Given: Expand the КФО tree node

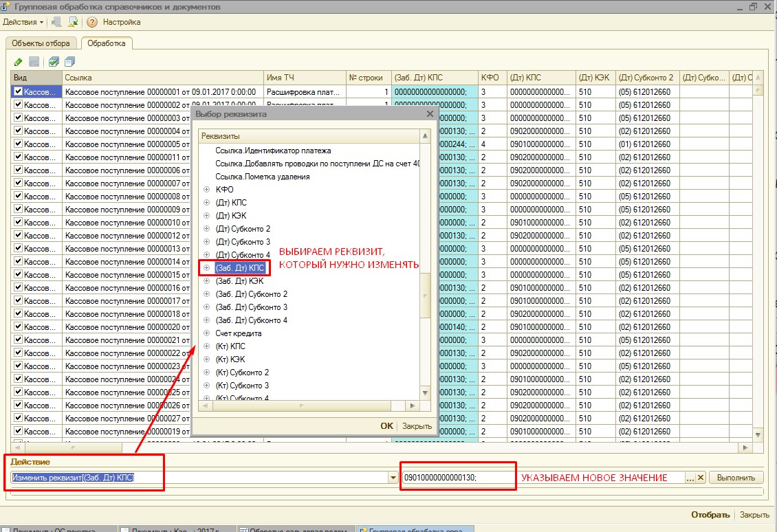Looking at the screenshot, I should tap(206, 190).
